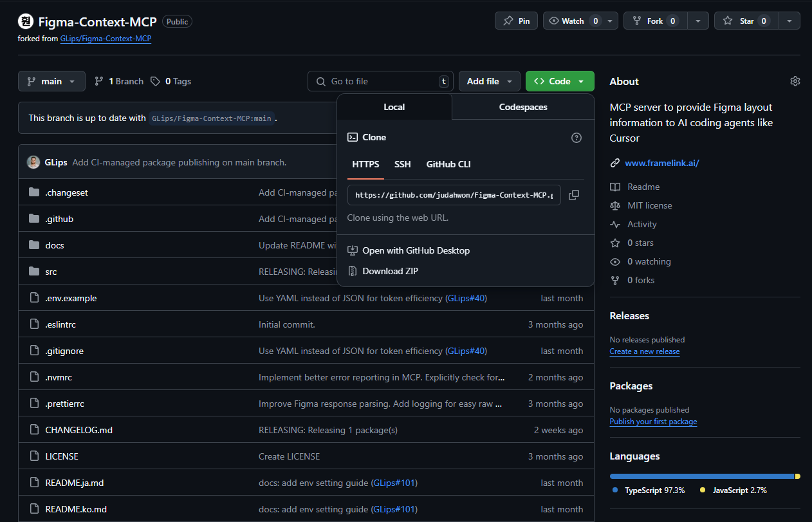The image size is (812, 522).
Task: Click the zip icon beside Download ZIP
Action: click(x=353, y=271)
